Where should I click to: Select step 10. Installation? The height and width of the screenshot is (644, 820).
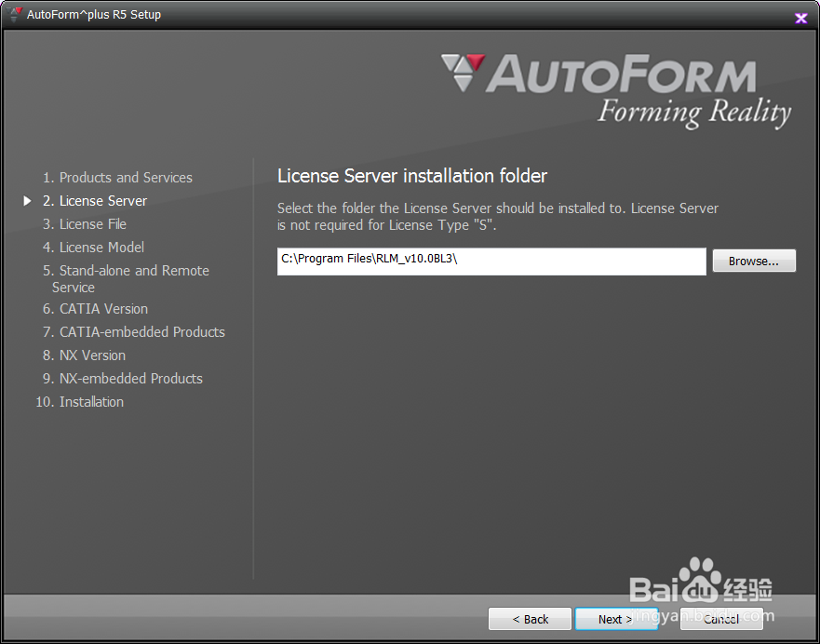click(x=80, y=402)
